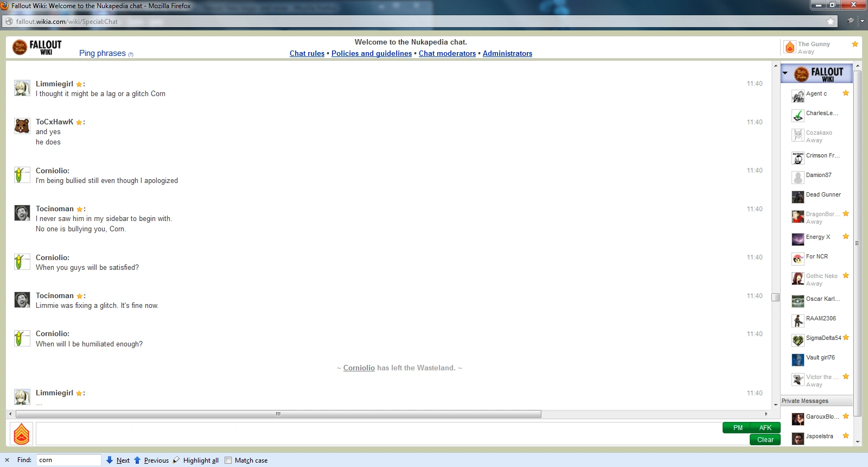Click the user list vertical scrollbar
This screenshot has width=868, height=467.
(858, 243)
